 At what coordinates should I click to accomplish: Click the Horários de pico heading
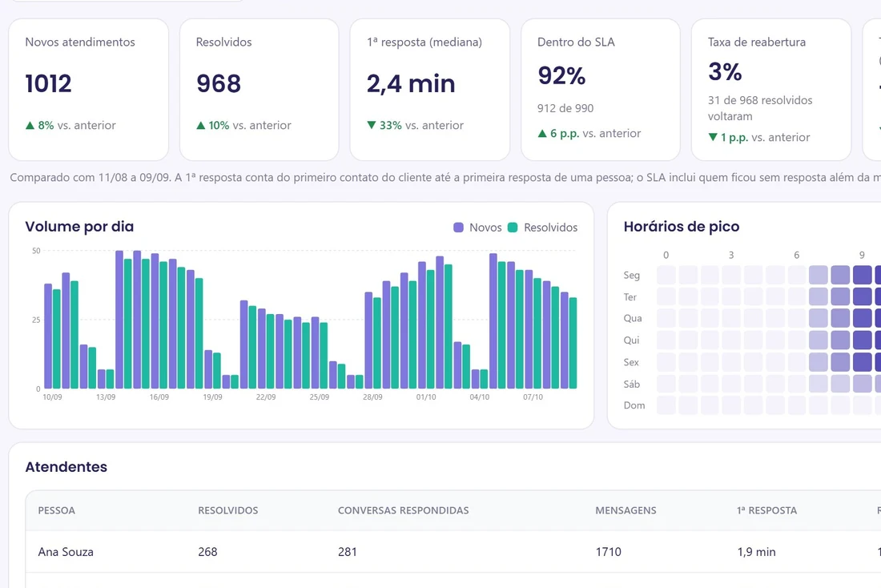tap(682, 227)
